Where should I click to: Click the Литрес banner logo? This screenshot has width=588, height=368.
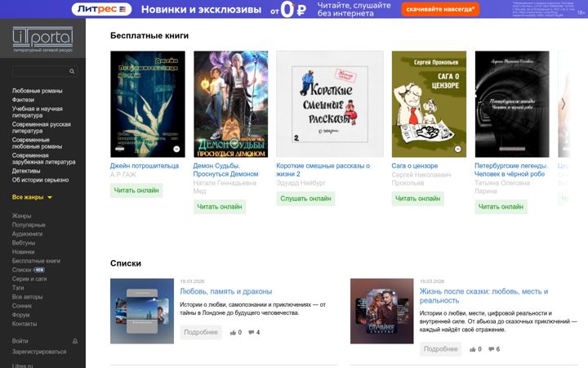click(101, 9)
